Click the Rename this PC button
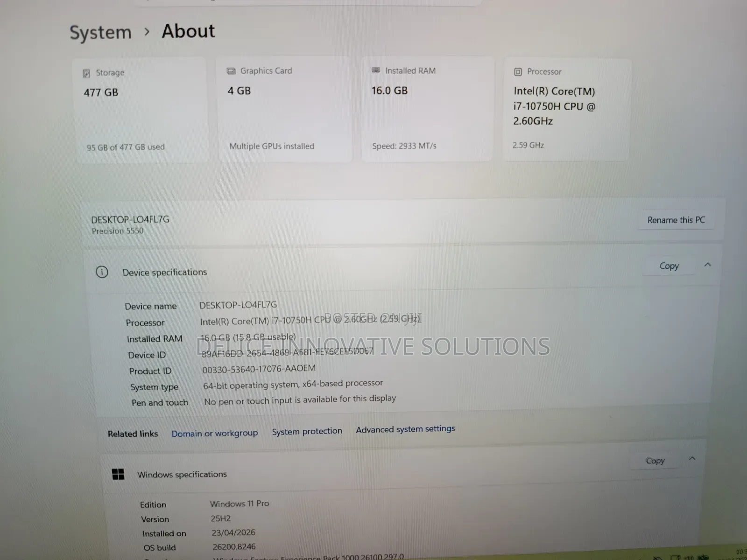Viewport: 747px width, 560px height. (x=676, y=220)
